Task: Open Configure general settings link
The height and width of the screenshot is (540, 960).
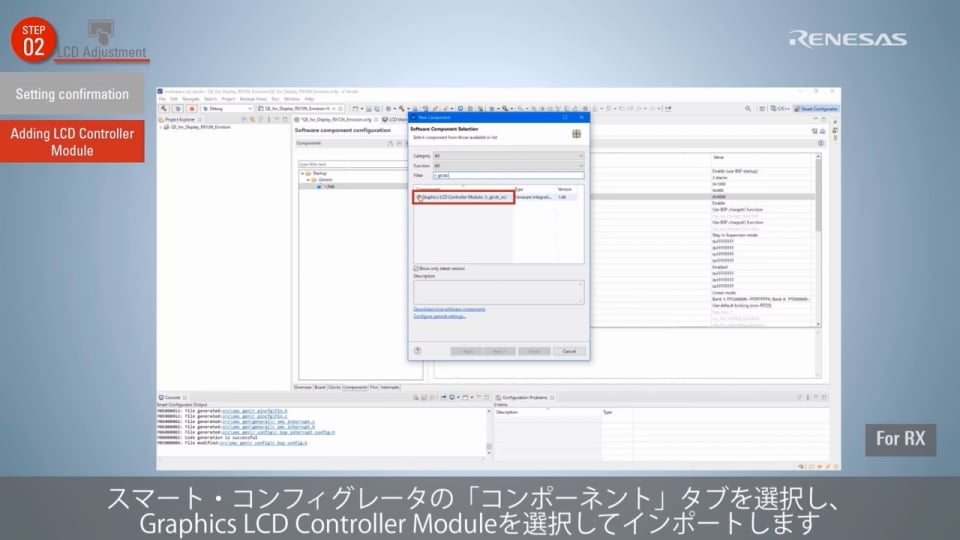Action: coord(440,316)
